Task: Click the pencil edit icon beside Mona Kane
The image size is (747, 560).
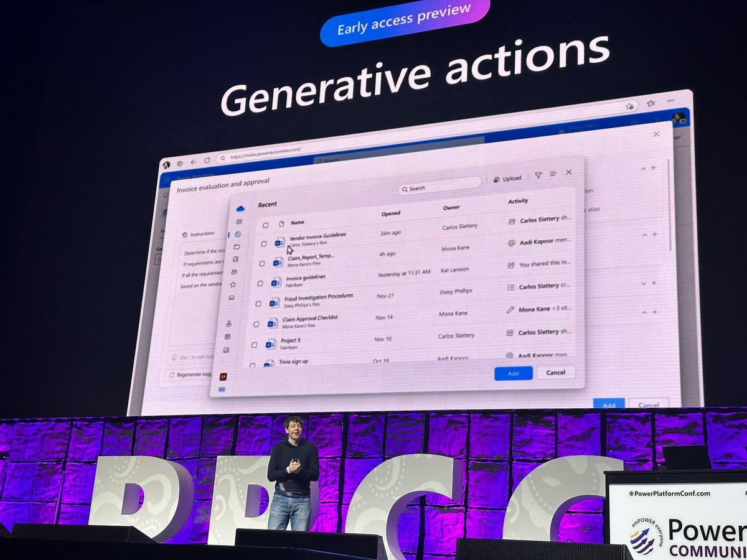Action: 510,309
